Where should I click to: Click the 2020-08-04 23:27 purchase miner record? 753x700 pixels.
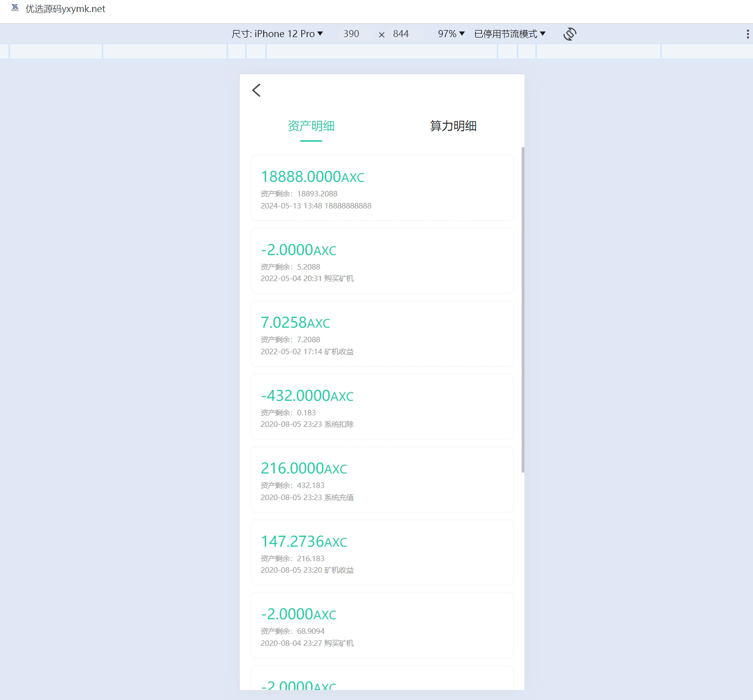382,626
